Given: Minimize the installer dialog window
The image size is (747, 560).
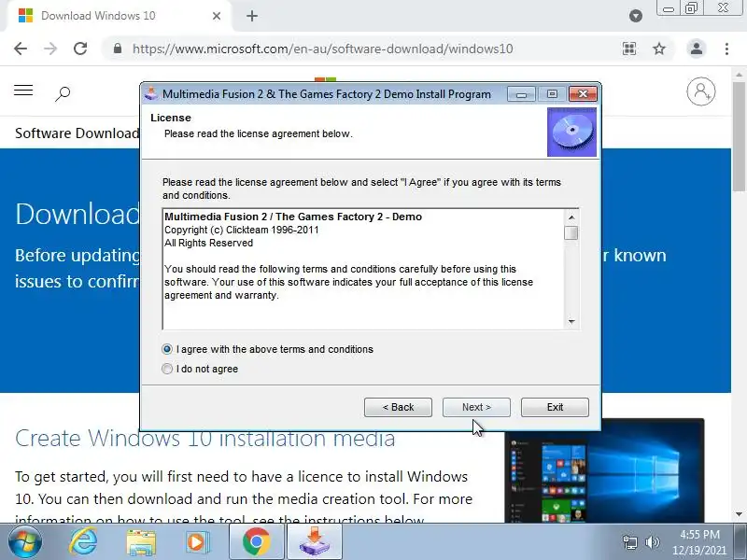Looking at the screenshot, I should pos(521,94).
